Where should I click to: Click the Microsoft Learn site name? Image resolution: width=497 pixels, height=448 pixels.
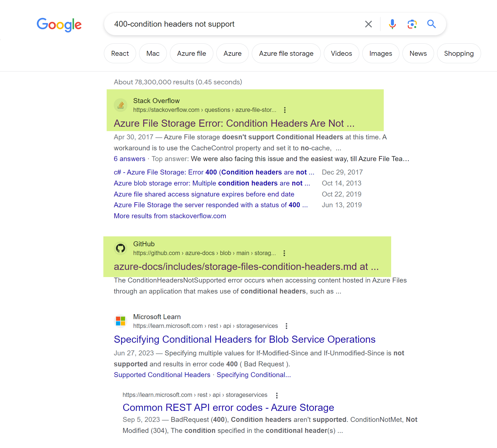pos(157,317)
